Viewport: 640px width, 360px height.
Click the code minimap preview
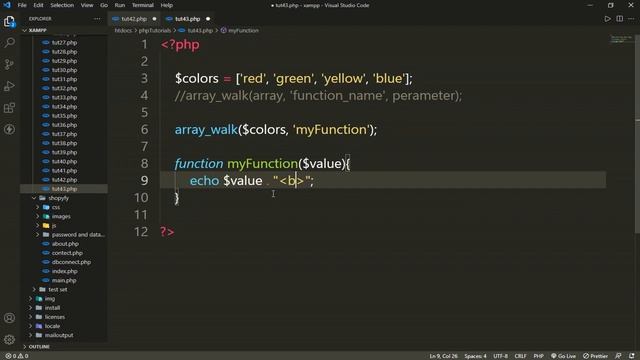click(x=621, y=39)
